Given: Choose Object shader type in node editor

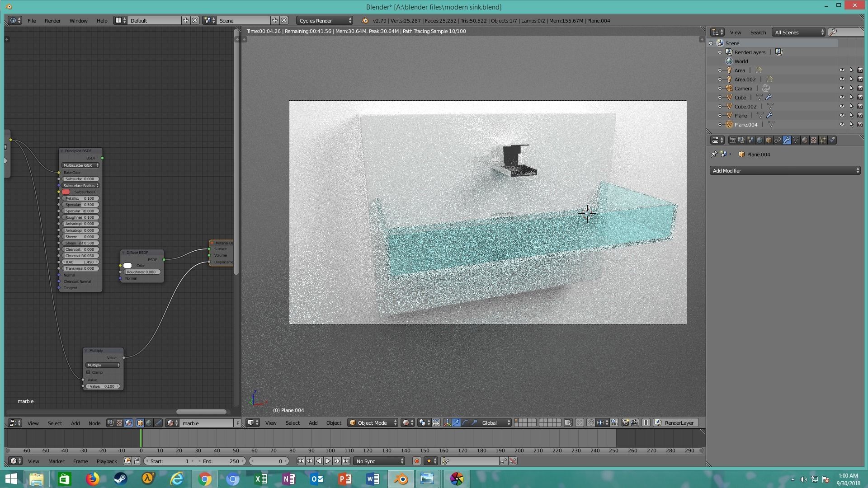Looking at the screenshot, I should [x=140, y=423].
